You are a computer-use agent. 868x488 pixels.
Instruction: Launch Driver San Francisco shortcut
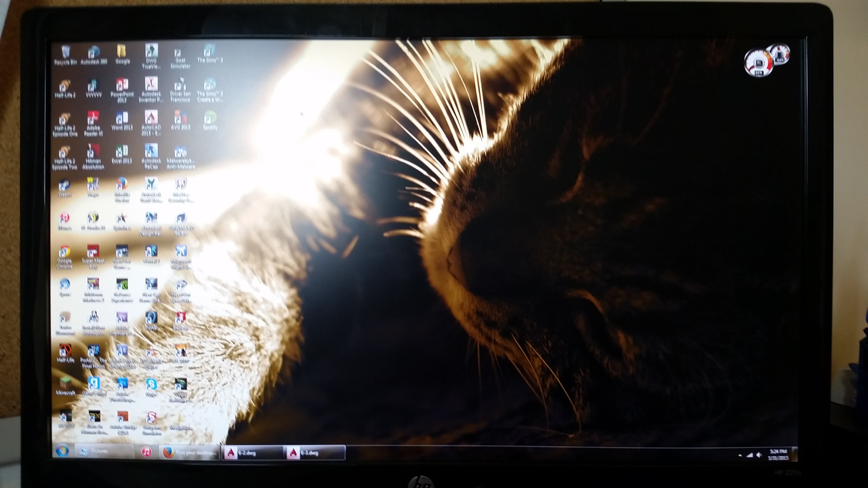[x=180, y=90]
